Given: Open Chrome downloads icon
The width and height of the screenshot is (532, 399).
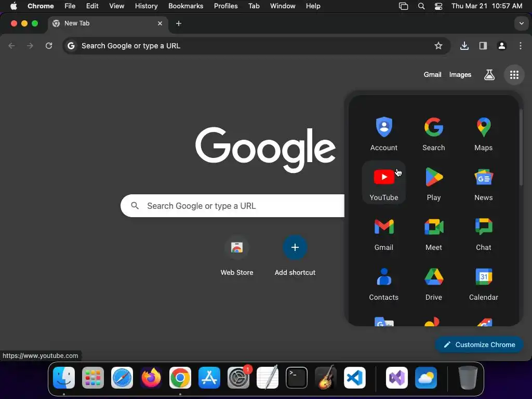Looking at the screenshot, I should coord(464,46).
